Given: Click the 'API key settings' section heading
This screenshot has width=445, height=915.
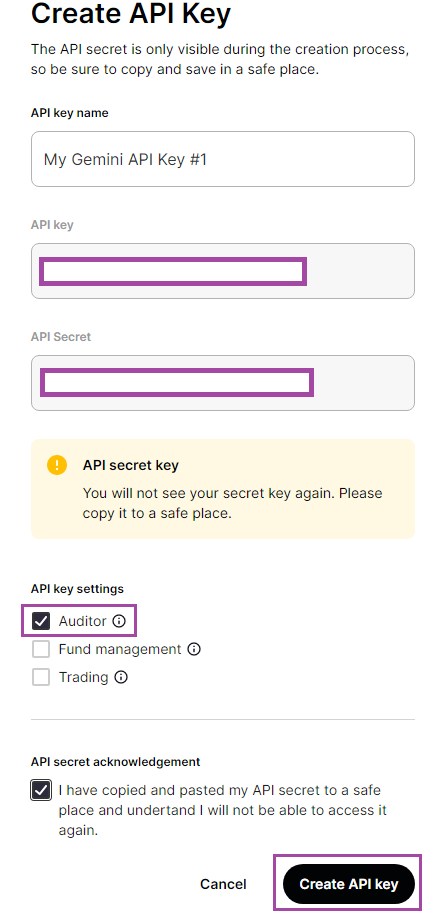Looking at the screenshot, I should point(78,589).
